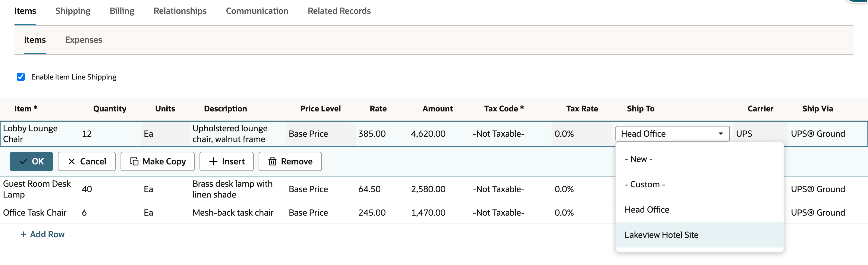Remove the current item line

coord(290,161)
